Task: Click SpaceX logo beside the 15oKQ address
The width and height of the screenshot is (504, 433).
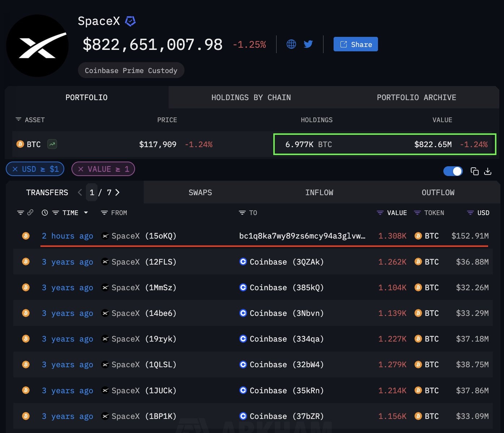Action: (105, 236)
